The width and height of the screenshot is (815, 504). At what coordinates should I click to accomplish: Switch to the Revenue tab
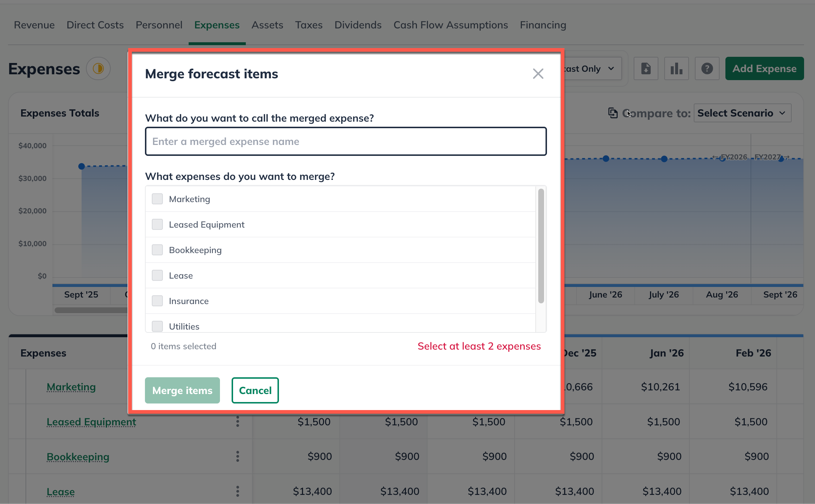click(x=34, y=25)
